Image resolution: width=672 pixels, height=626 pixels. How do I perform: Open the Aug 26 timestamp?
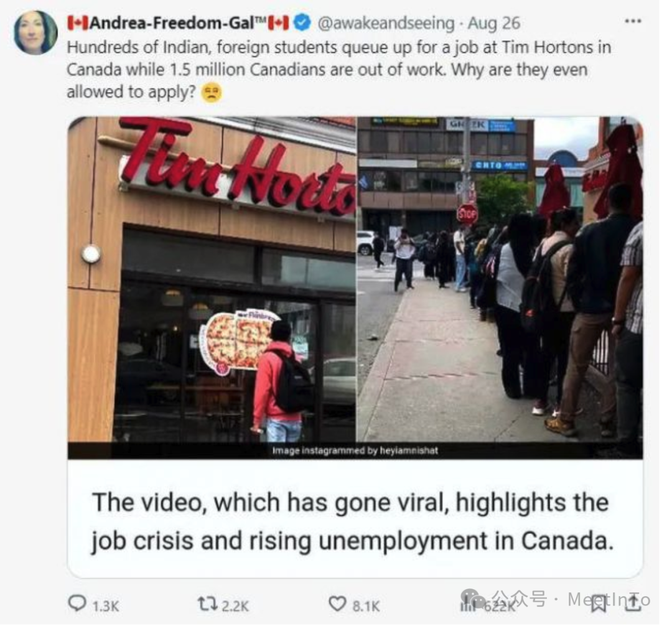pos(493,23)
